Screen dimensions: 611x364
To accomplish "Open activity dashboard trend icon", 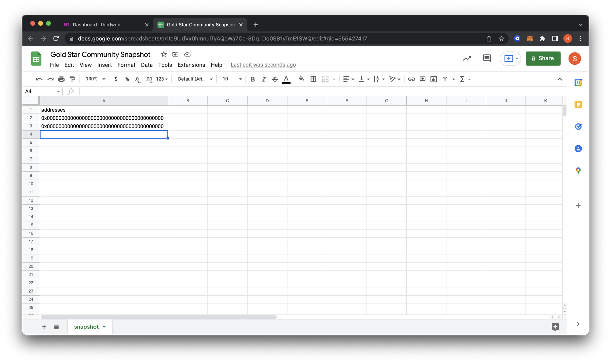I will [x=467, y=58].
